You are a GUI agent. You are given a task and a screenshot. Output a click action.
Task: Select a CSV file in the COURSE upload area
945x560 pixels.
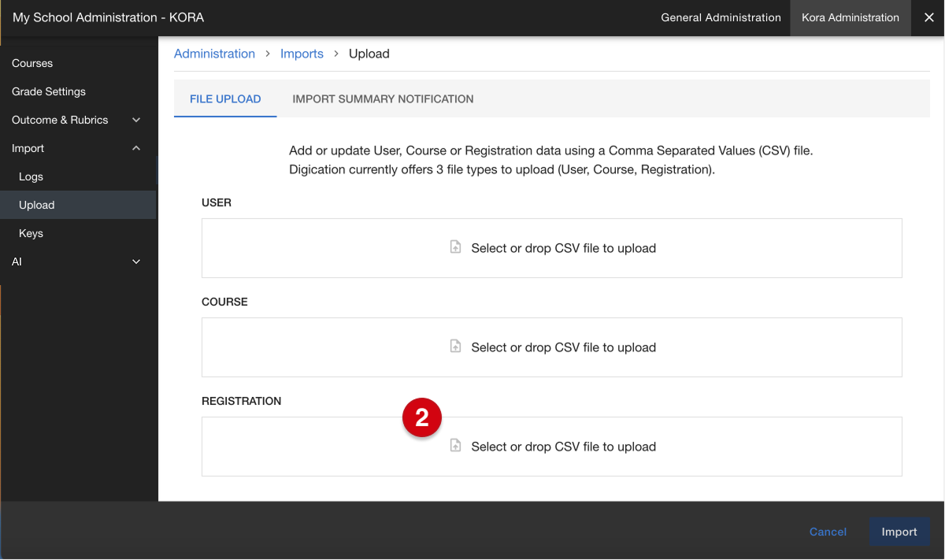coord(552,347)
